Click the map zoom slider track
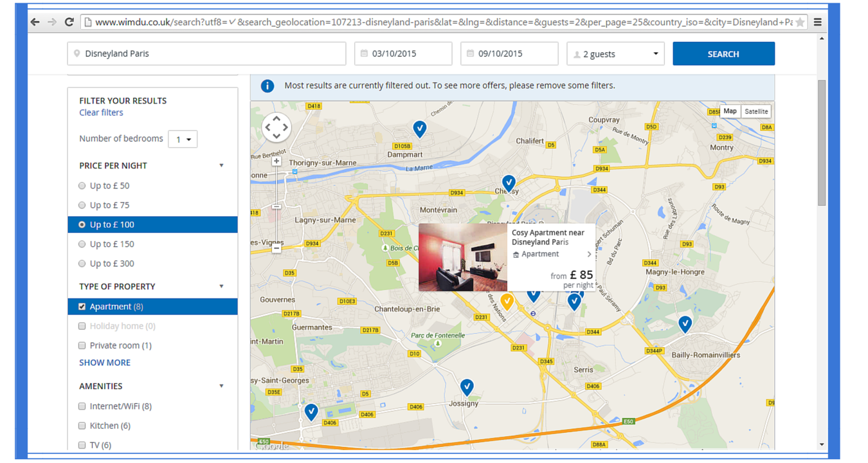The image size is (868, 463). click(x=276, y=204)
